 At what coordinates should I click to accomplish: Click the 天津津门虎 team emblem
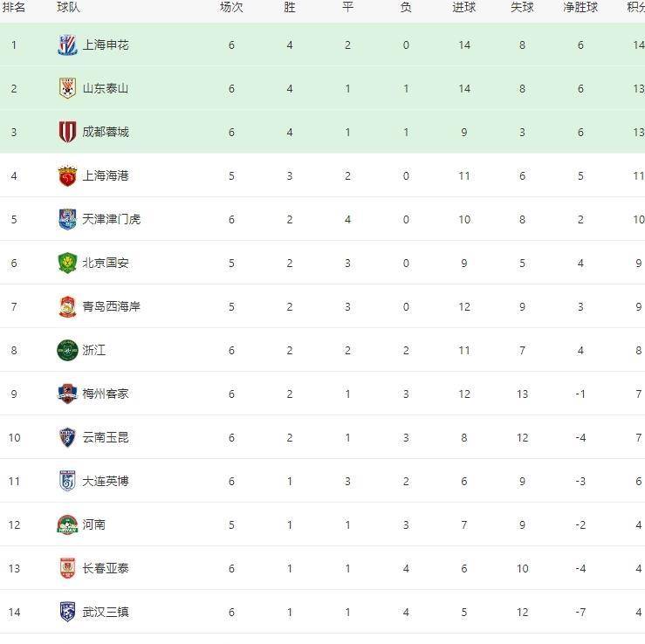[67, 219]
